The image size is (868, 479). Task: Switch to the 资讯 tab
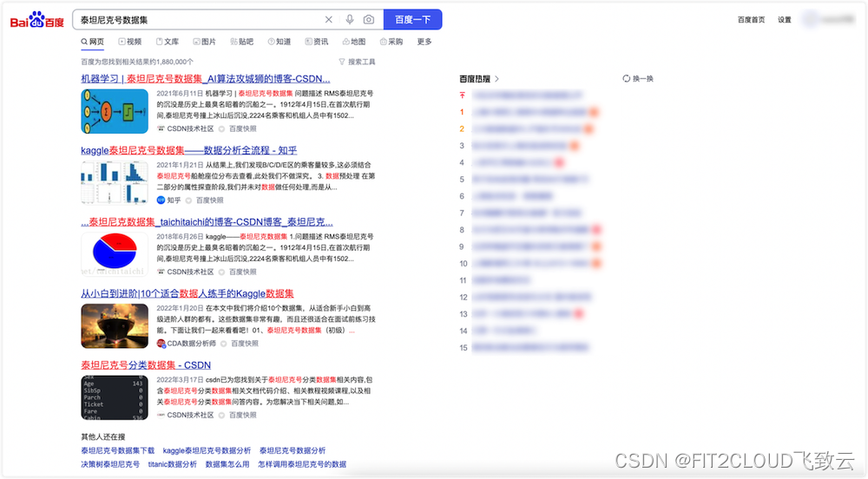tap(317, 42)
